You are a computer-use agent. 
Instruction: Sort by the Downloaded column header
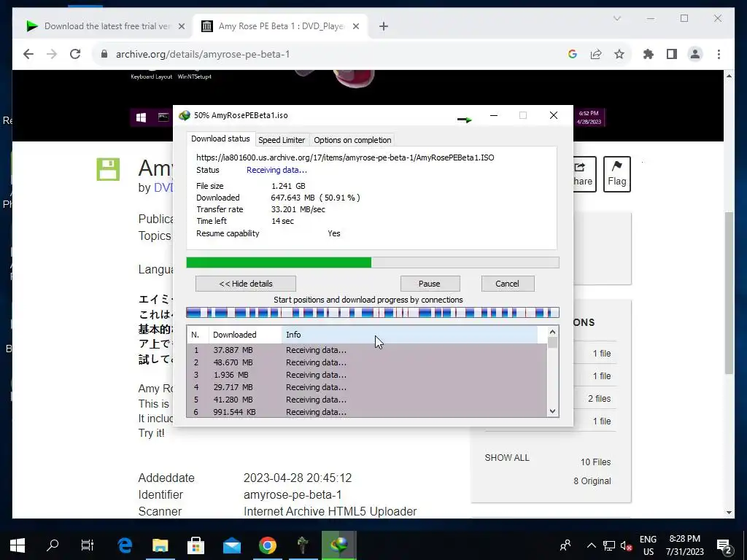pyautogui.click(x=245, y=335)
